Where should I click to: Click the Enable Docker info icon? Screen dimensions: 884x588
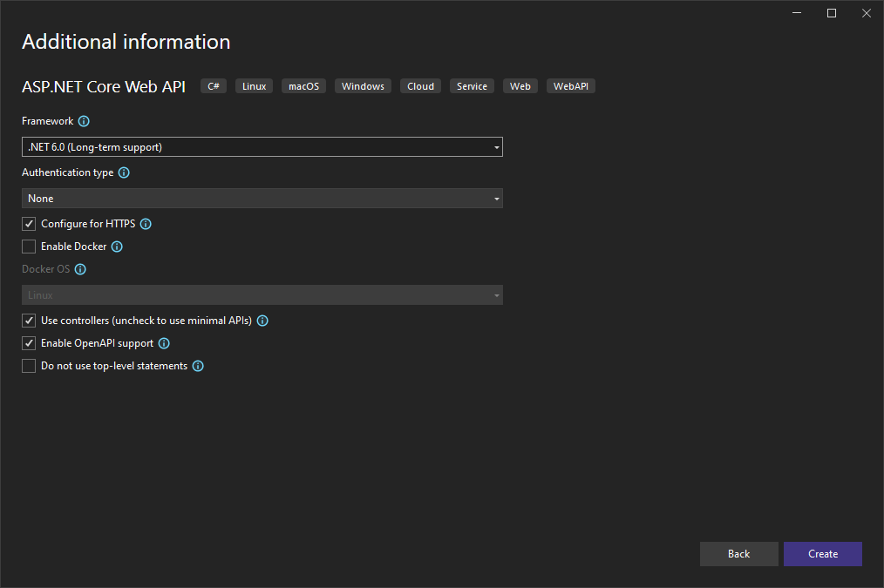(x=117, y=247)
